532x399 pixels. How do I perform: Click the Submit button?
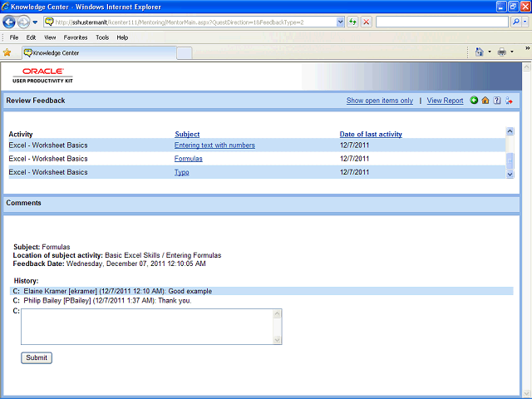click(37, 357)
